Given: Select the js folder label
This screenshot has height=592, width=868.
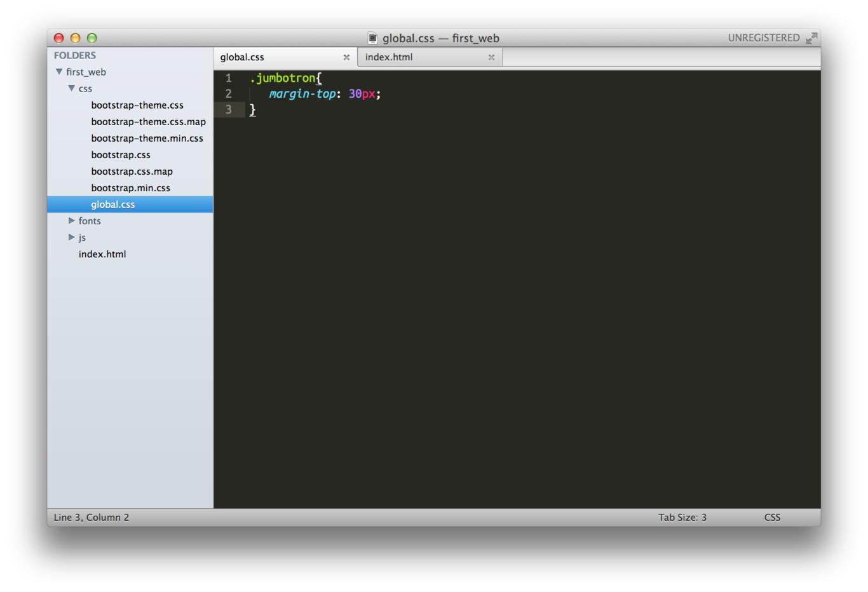Looking at the screenshot, I should click(x=82, y=237).
